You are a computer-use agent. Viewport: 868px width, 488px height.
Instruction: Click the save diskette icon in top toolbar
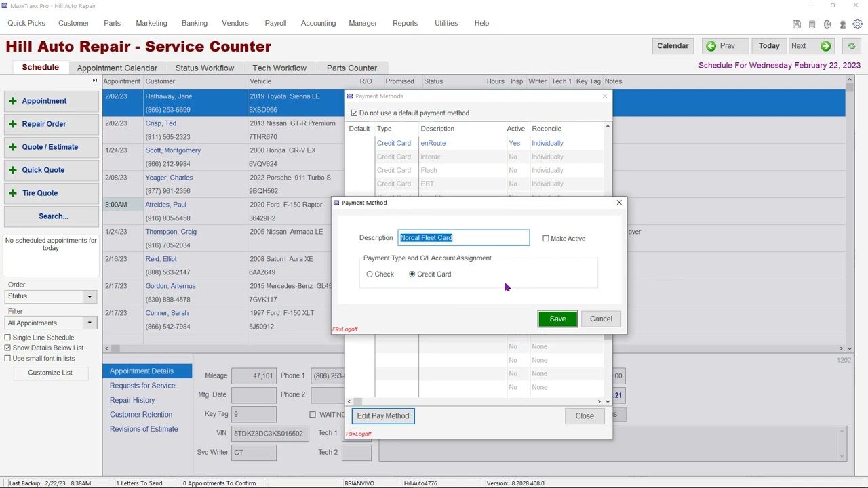[x=797, y=24]
